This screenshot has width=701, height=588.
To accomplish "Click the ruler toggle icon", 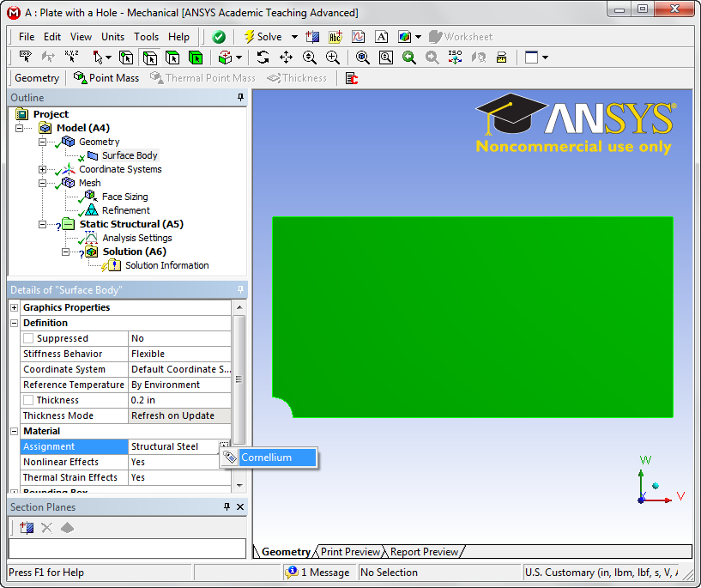I will (x=502, y=58).
